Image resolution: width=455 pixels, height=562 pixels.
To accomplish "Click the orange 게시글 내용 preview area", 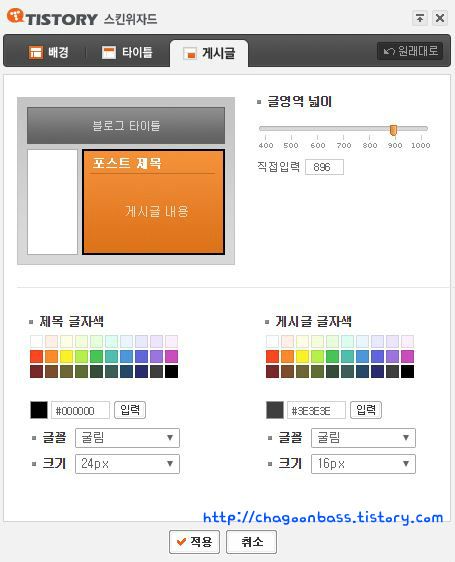I will [x=153, y=202].
